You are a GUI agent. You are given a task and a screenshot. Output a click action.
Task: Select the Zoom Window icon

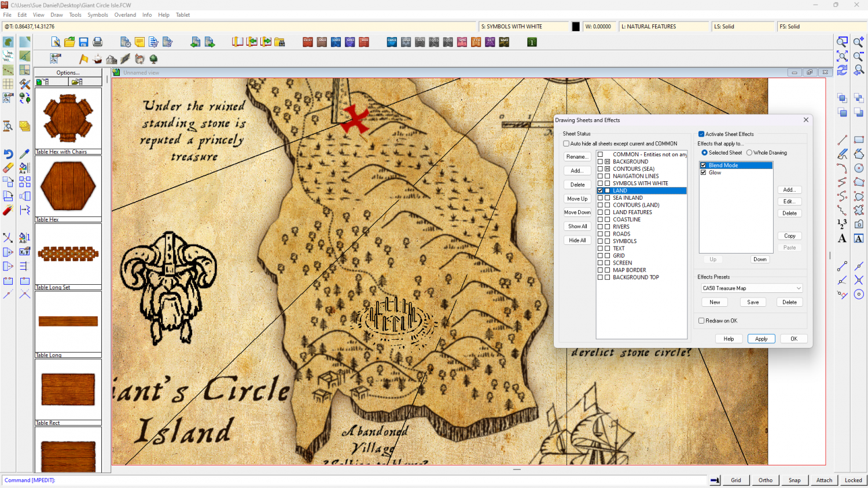point(842,42)
